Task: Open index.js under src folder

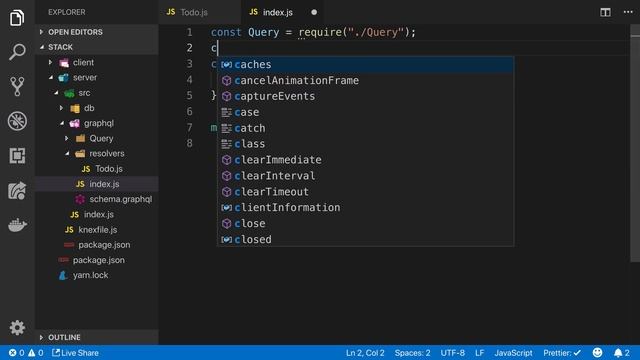Action: [x=97, y=214]
